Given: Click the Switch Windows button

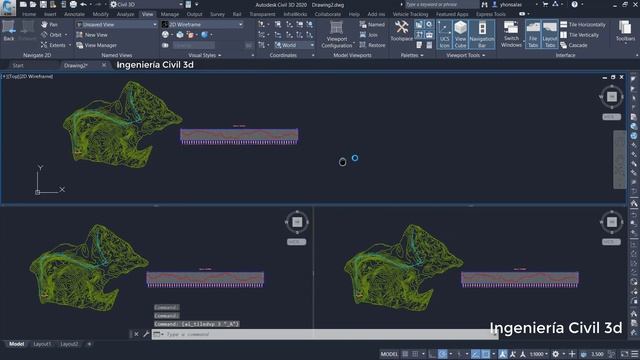Looking at the screenshot, I should [511, 34].
